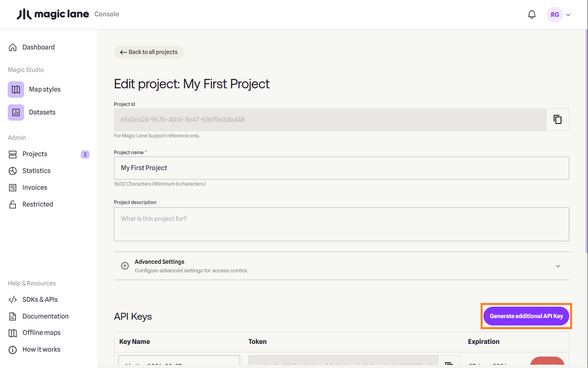Viewport: 588px width, 368px height.
Task: Open the notifications bell
Action: tap(532, 15)
